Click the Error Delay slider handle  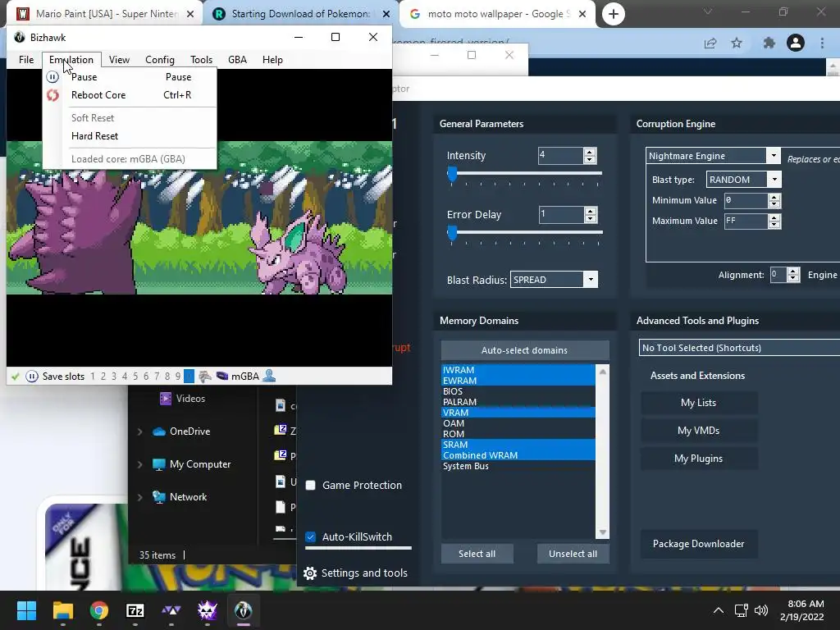452,233
